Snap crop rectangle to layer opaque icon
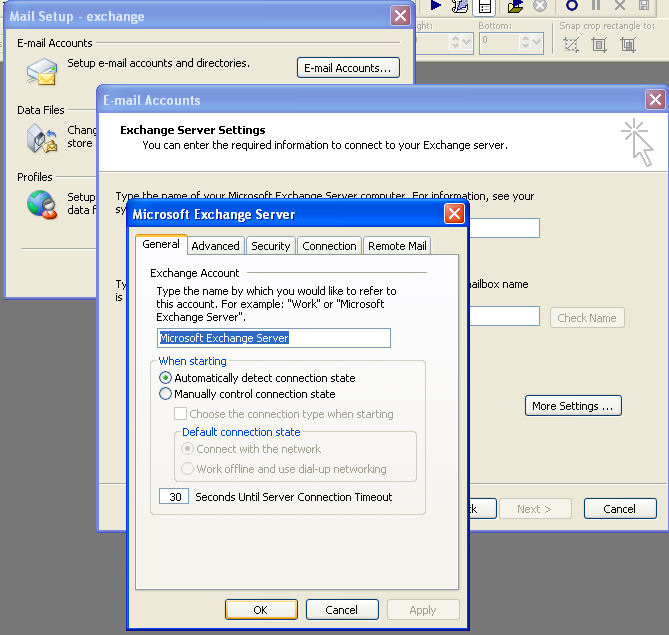Viewport: 669px width, 635px height. (599, 44)
